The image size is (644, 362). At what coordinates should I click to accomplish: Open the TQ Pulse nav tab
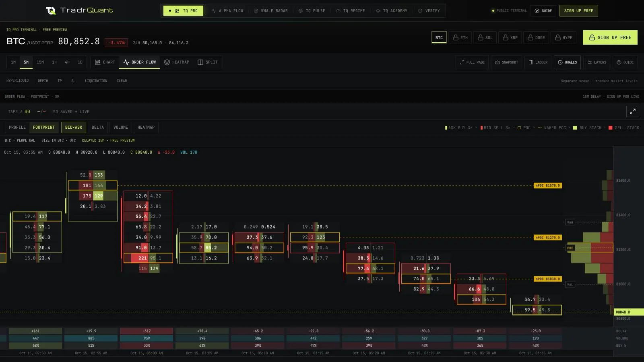click(312, 11)
